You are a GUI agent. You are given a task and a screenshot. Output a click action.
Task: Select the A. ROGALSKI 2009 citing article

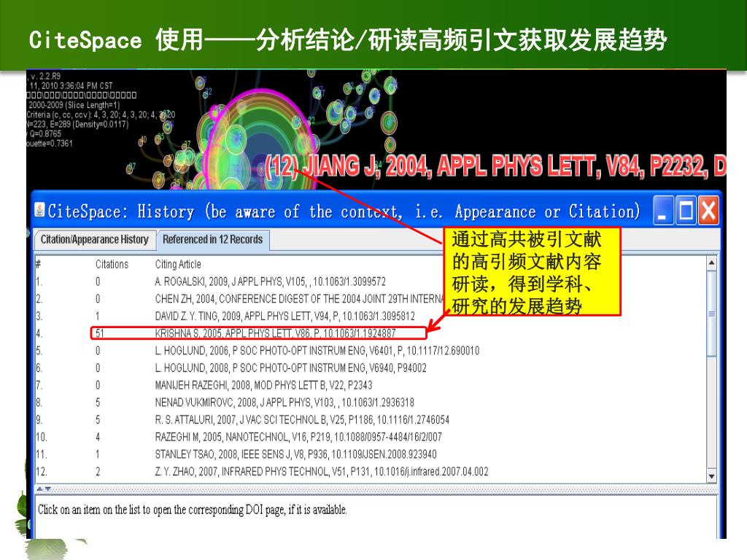tap(271, 281)
